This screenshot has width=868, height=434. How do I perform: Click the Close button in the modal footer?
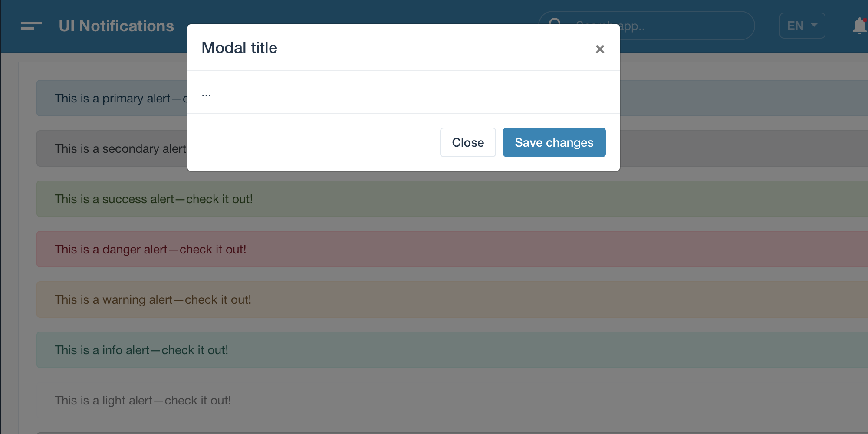tap(468, 142)
